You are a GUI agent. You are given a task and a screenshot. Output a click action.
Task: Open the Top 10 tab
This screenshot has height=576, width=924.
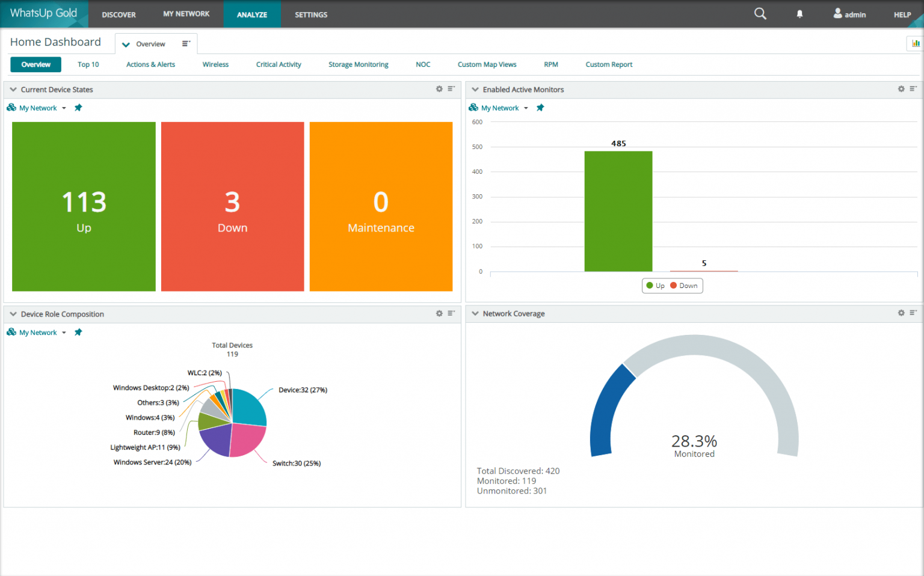click(x=88, y=64)
